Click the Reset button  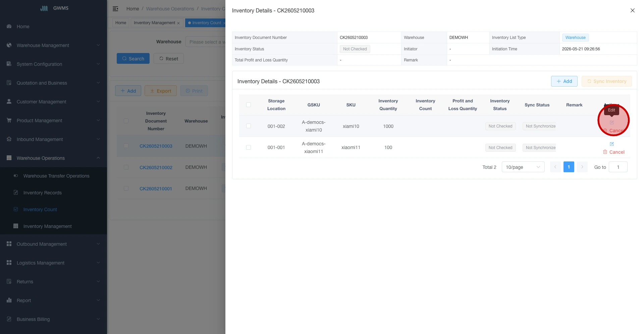169,58
